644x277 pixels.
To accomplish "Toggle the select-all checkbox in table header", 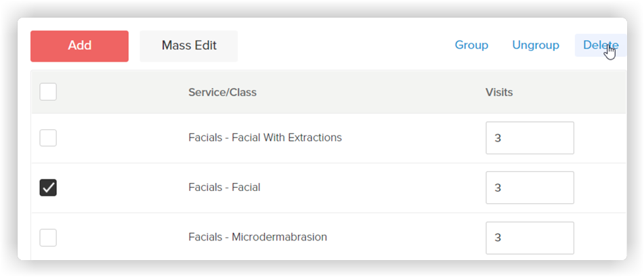I will click(48, 92).
